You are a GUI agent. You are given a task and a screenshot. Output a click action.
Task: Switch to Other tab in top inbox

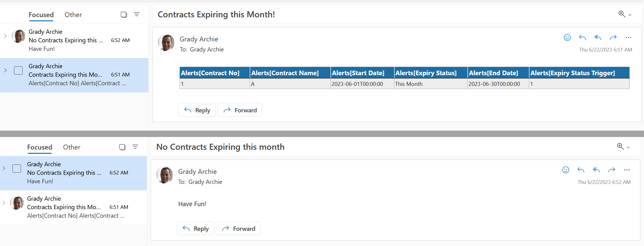click(x=73, y=15)
